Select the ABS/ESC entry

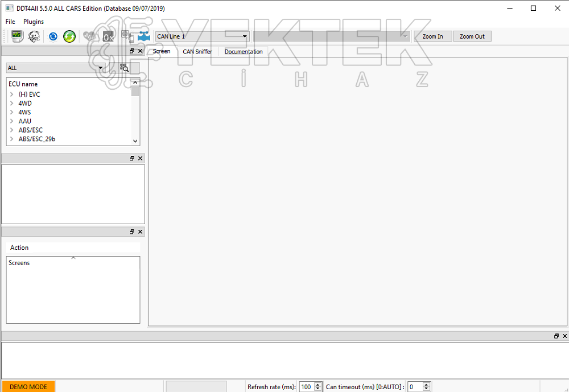[x=31, y=130]
